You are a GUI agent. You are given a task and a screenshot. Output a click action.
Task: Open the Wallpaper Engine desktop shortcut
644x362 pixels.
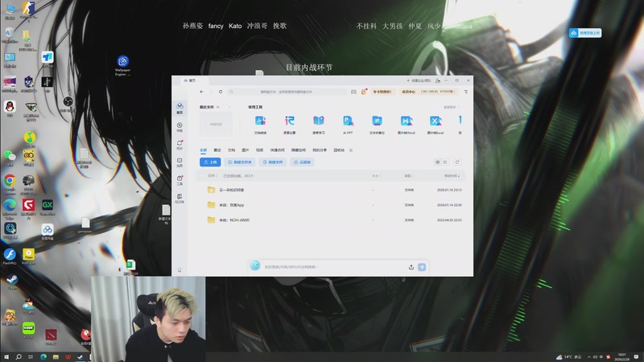(122, 65)
